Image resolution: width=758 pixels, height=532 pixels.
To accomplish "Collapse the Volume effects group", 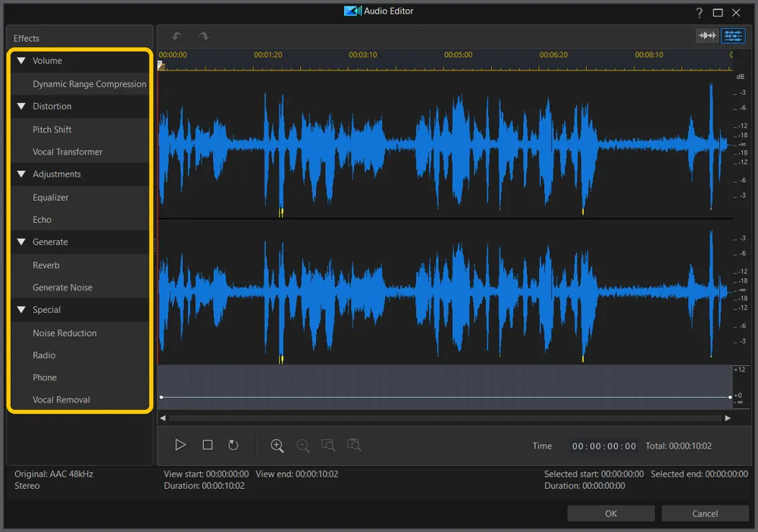I will [21, 61].
